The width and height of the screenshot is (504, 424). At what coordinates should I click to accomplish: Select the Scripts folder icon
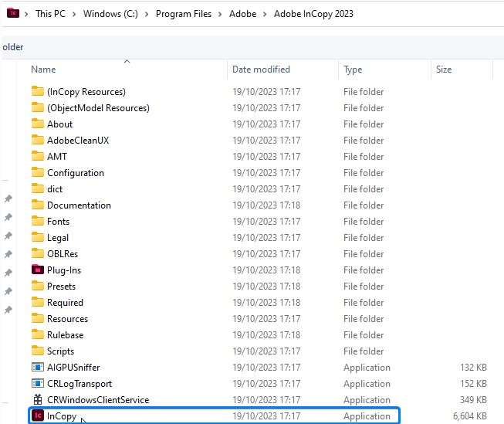point(38,351)
